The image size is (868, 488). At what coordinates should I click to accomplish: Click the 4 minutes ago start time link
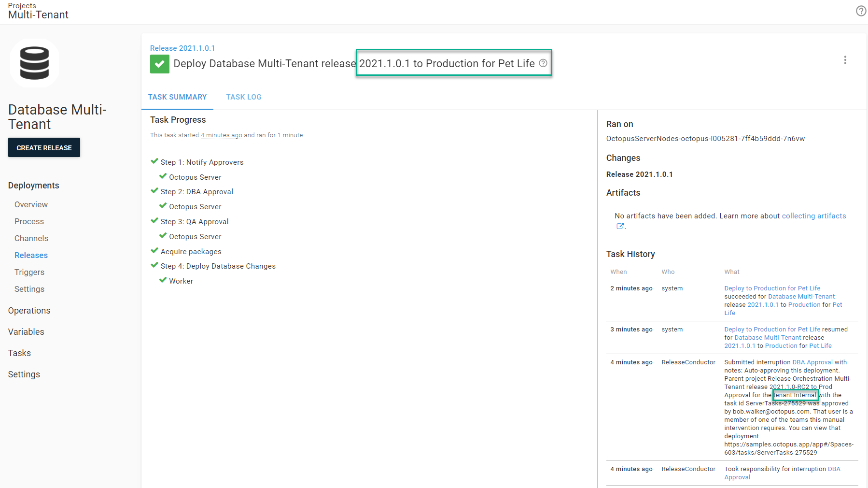221,135
